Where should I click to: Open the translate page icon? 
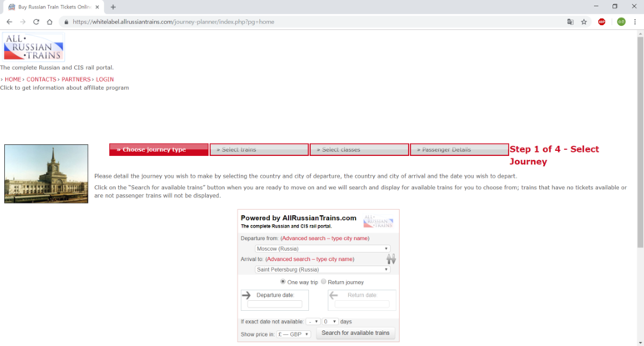coord(570,22)
